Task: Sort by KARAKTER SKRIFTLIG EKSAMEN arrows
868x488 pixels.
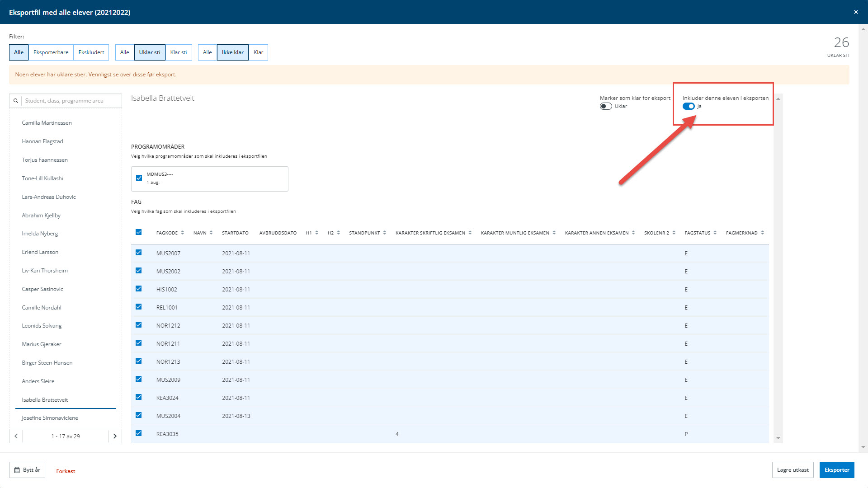Action: tap(470, 233)
